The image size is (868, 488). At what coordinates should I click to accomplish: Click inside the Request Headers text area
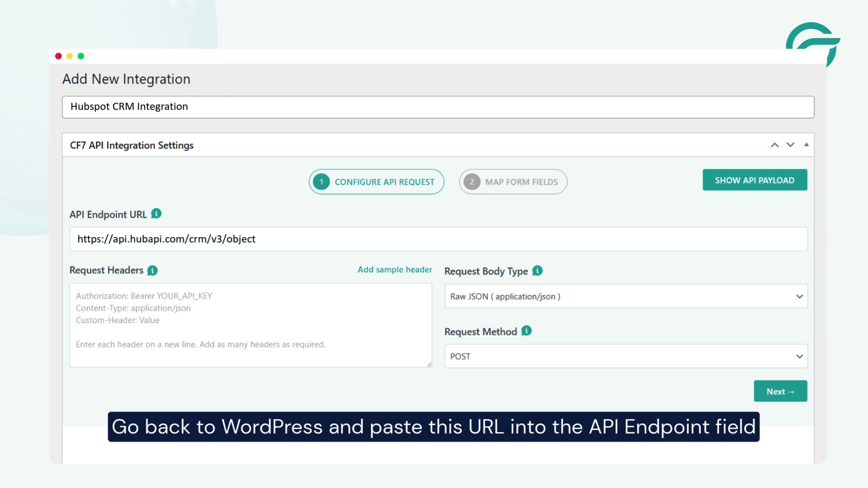[x=251, y=325]
